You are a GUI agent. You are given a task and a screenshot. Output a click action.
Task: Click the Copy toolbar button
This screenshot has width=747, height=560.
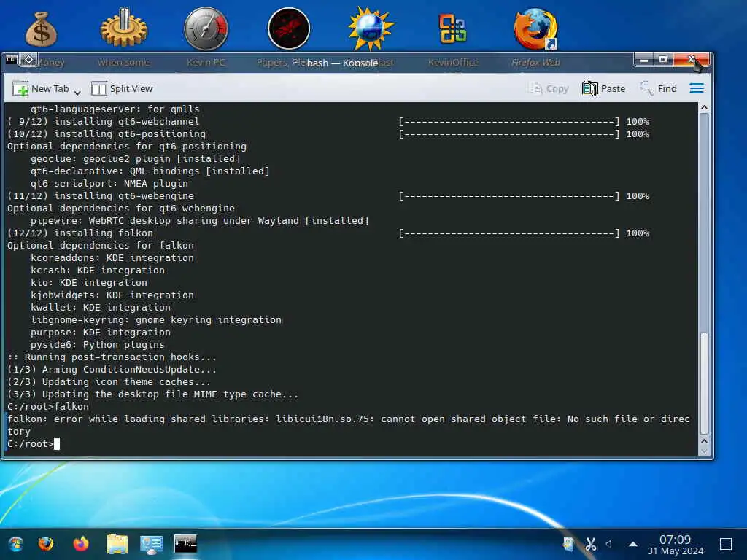549,88
